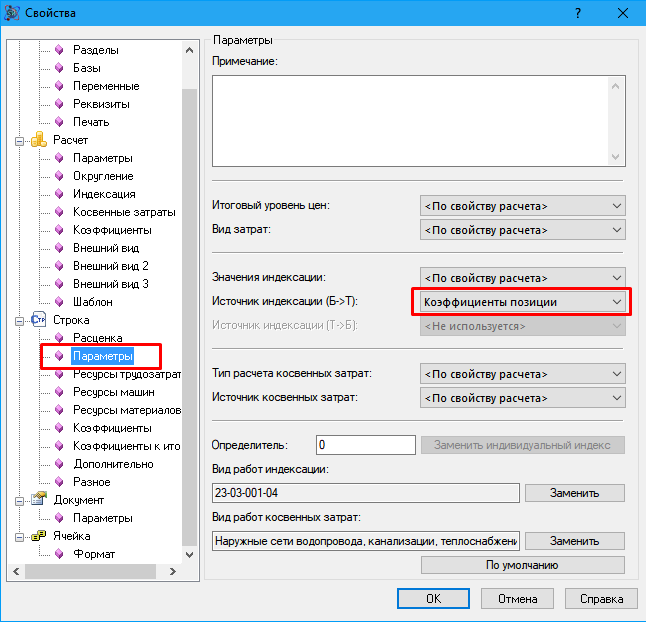The height and width of the screenshot is (622, 646).
Task: Select Ресурсы трудозатрат in the tree
Action: point(126,374)
